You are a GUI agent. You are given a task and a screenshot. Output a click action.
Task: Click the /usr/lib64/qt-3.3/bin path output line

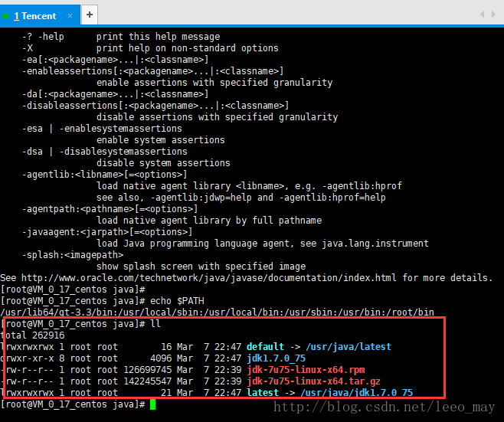(x=218, y=312)
